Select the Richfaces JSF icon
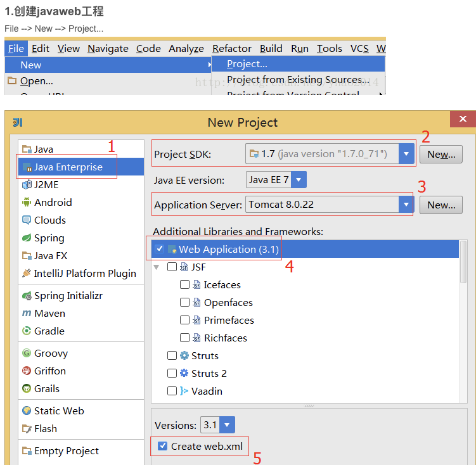 pyautogui.click(x=196, y=338)
